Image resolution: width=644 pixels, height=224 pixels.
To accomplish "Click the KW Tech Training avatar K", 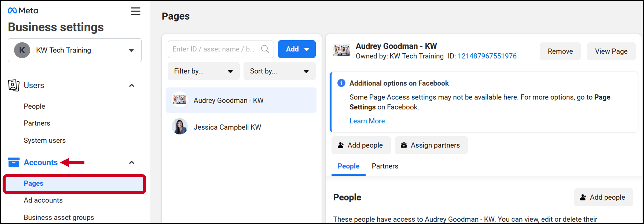I will coord(22,50).
